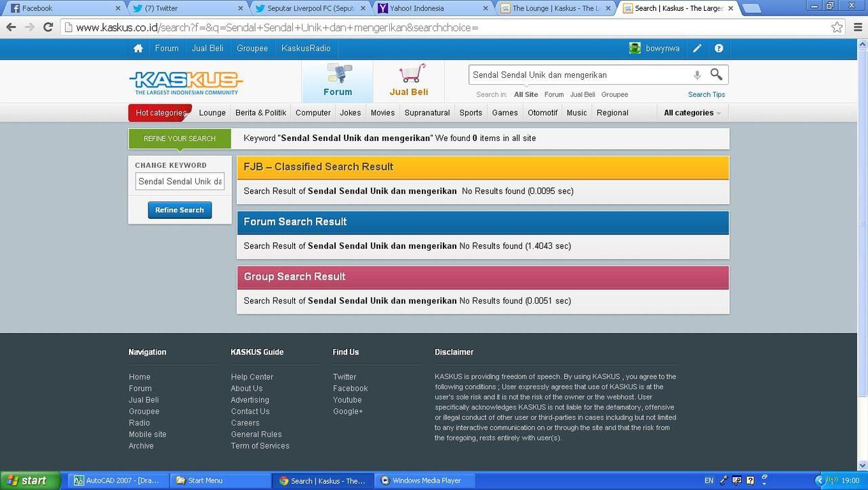The height and width of the screenshot is (490, 868).
Task: Open the question mark help icon
Action: (719, 48)
